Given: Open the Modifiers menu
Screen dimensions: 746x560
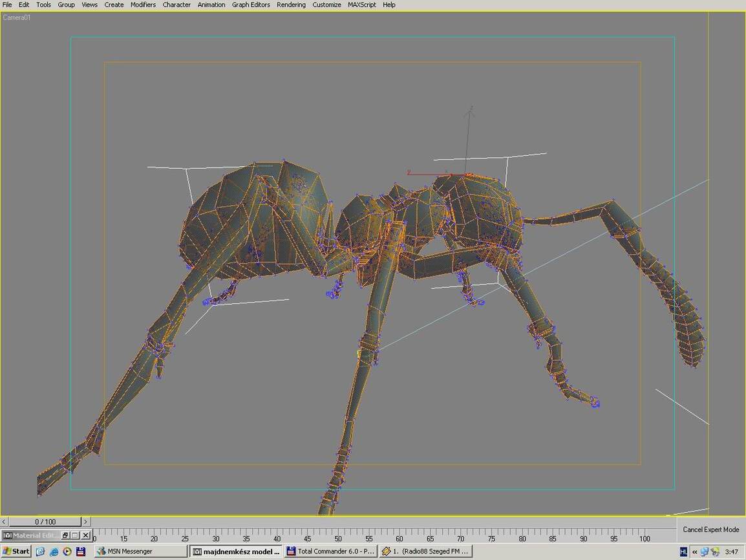Looking at the screenshot, I should coord(143,5).
